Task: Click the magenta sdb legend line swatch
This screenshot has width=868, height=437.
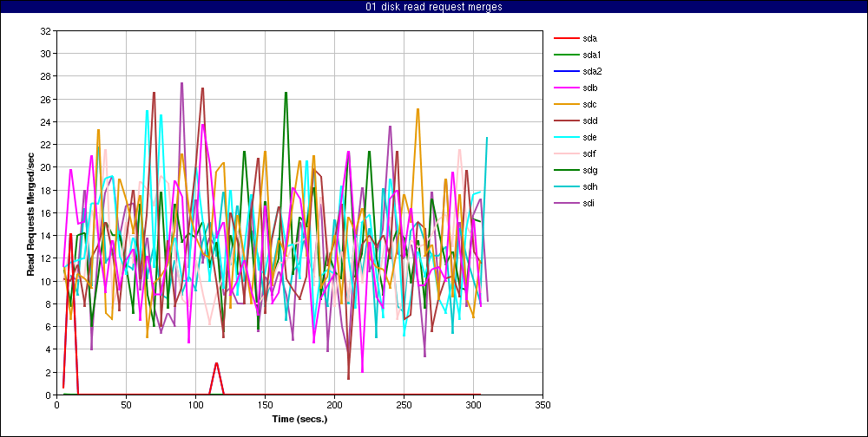Action: (565, 88)
